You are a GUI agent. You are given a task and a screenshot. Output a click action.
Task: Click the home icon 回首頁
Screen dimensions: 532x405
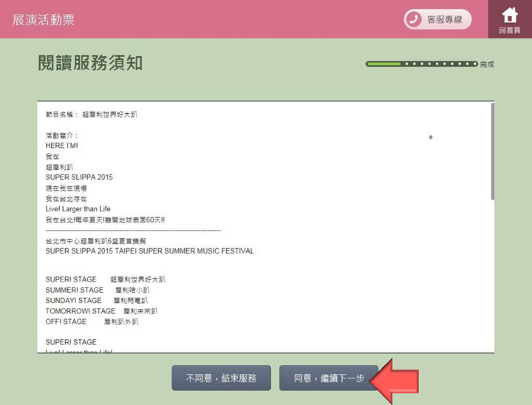(x=510, y=18)
